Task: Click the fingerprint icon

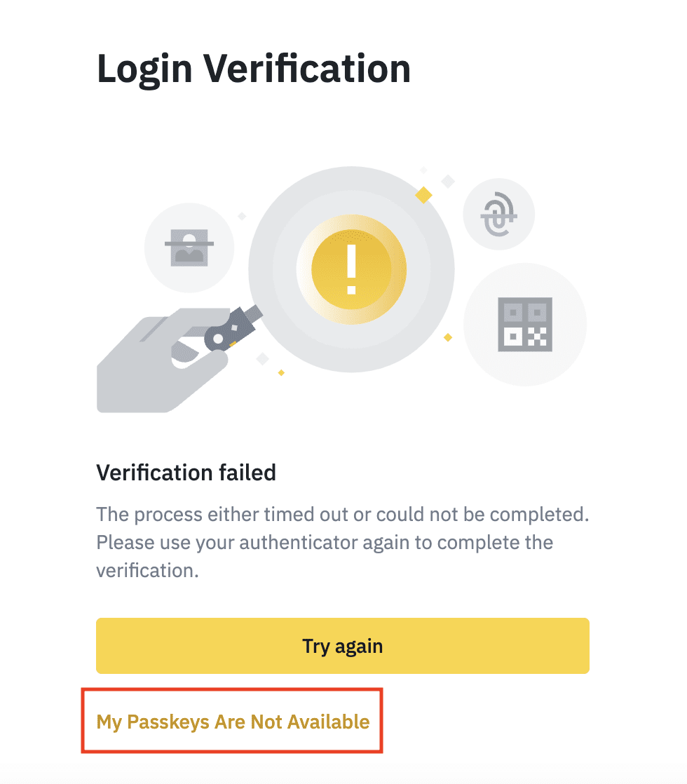Action: pyautogui.click(x=498, y=215)
